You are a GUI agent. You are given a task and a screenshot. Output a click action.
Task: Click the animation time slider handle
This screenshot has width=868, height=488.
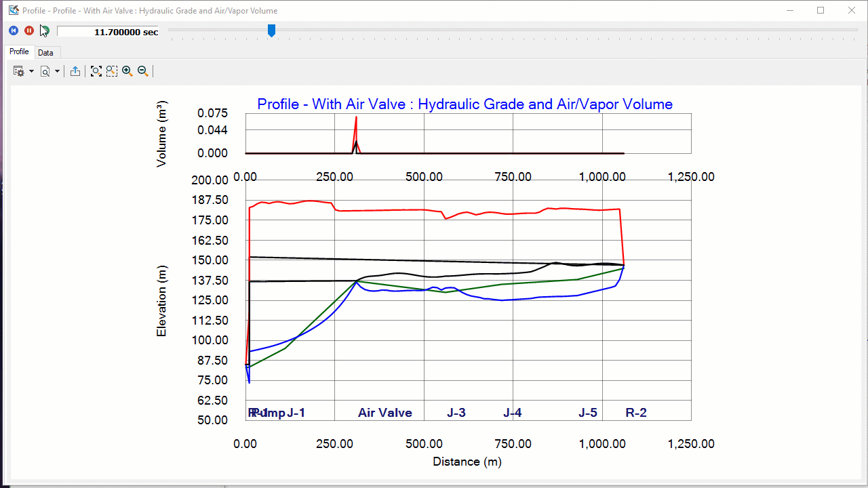coord(271,30)
